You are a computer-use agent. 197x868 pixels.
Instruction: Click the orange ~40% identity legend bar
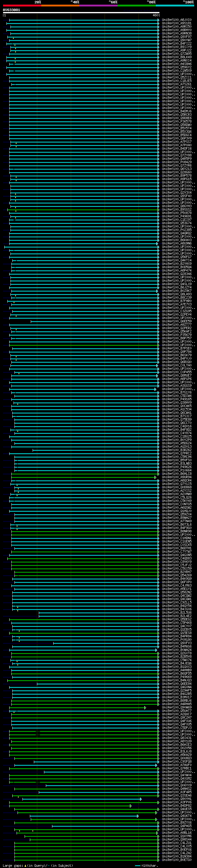(x=60, y=6)
